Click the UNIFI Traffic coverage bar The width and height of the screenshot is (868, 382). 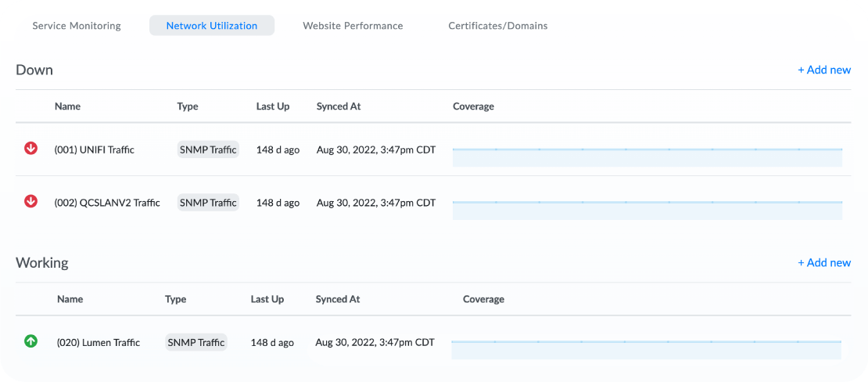tap(647, 156)
